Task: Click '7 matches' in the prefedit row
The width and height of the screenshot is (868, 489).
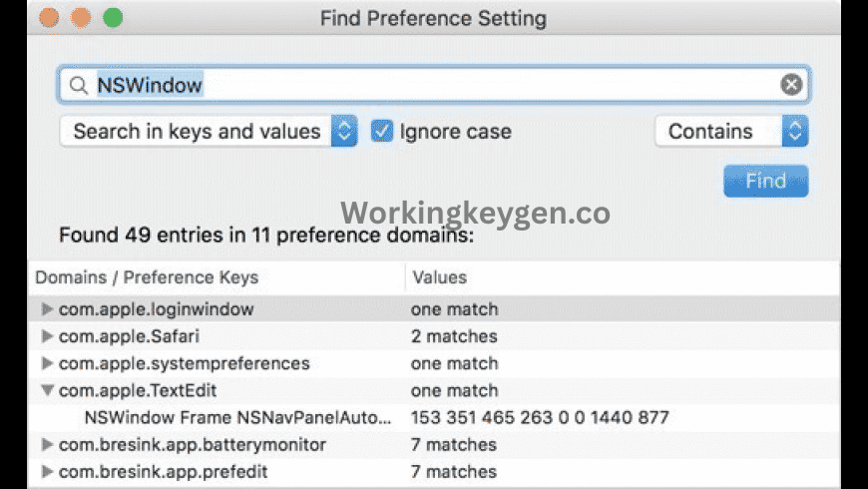Action: [454, 471]
